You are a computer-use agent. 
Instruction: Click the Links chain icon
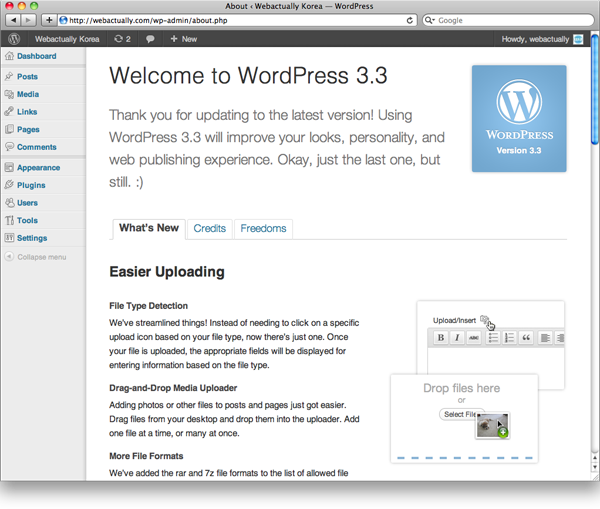(9, 111)
